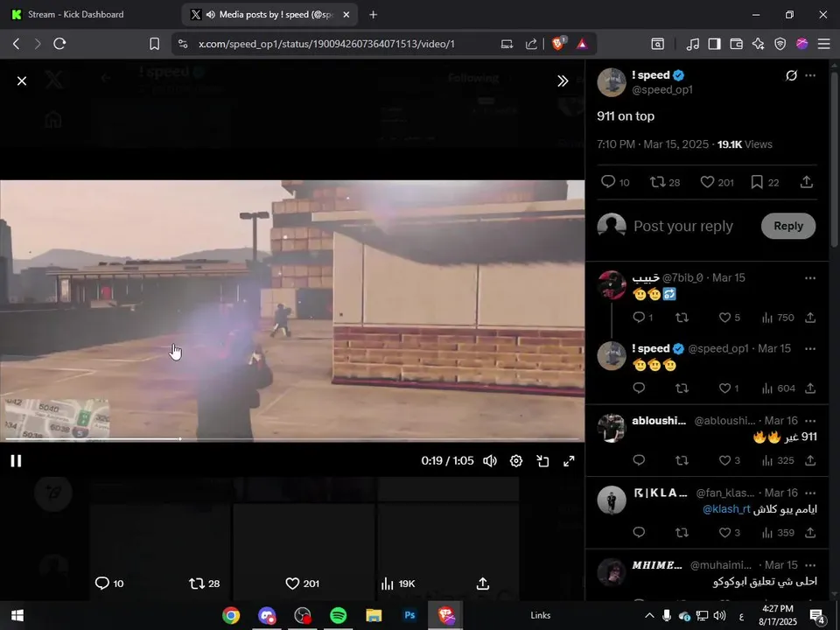Click the Reply button
Screen dimensions: 840x630
click(788, 226)
